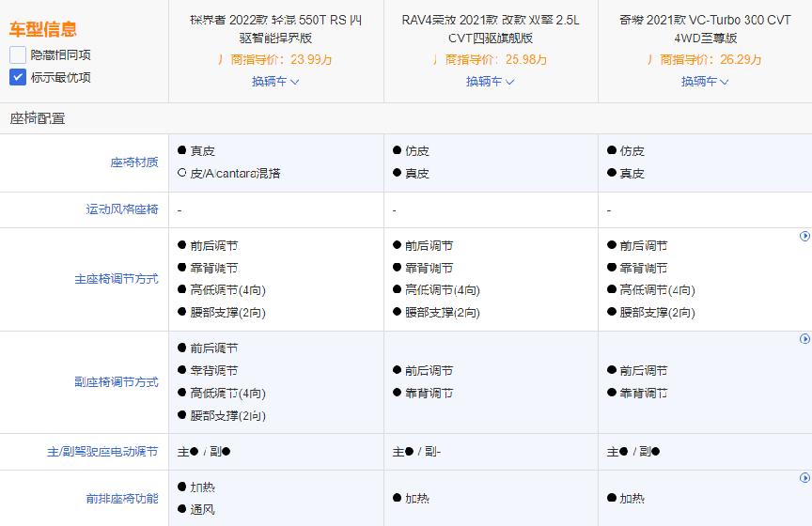Viewport: 812px width, 526px height.
Task: Open the 运动风格座椅 parameter link
Action: pyautogui.click(x=122, y=209)
